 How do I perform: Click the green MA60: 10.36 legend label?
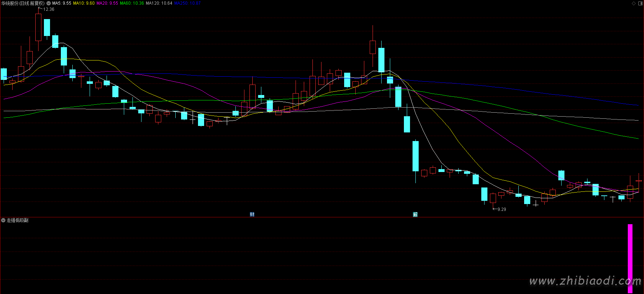pyautogui.click(x=132, y=3)
